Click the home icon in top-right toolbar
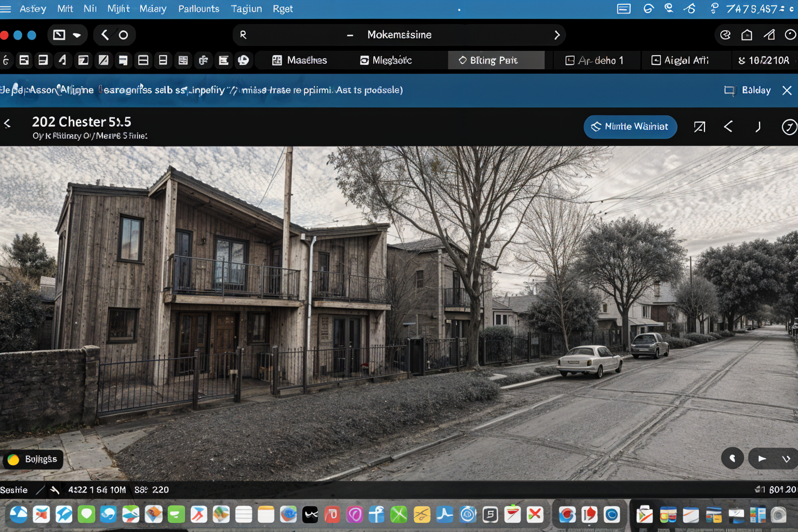The image size is (798, 532). [x=747, y=35]
